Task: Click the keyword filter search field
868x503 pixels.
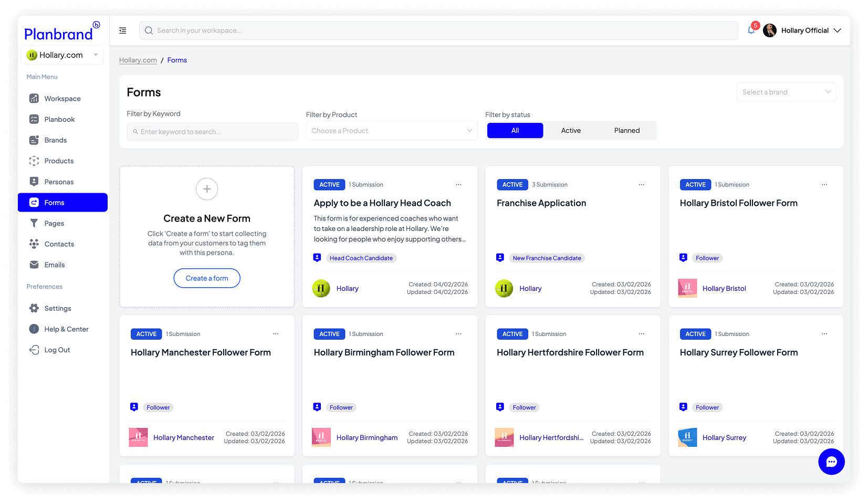Action: click(213, 132)
